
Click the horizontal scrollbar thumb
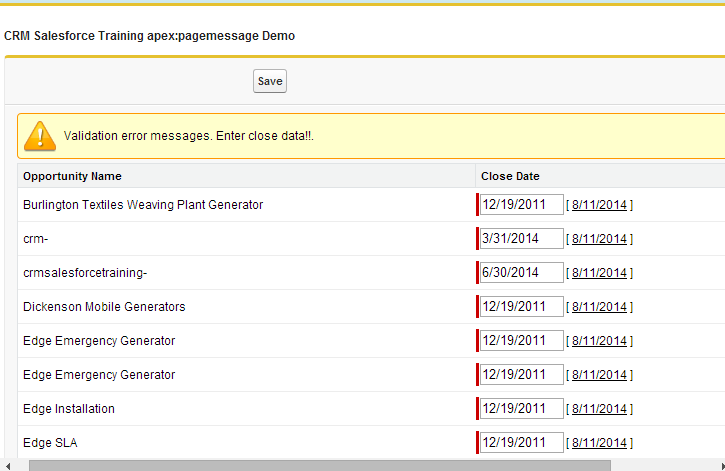(x=319, y=465)
